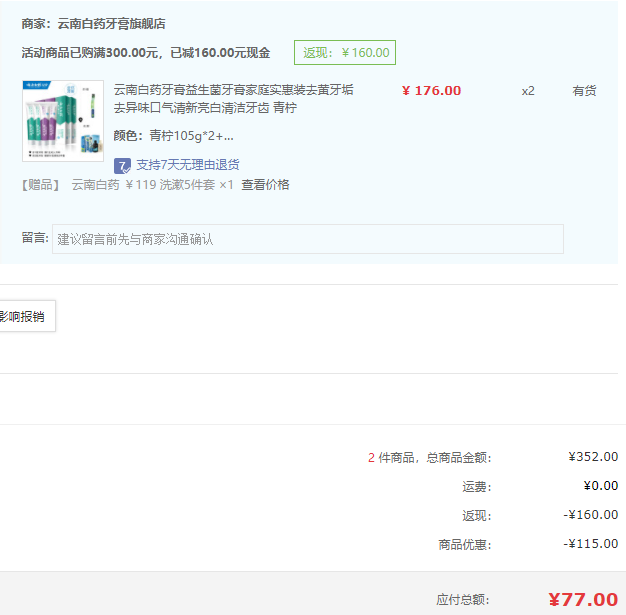Click the ¥352.00 total goods amount
626x615 pixels.
pos(592,457)
